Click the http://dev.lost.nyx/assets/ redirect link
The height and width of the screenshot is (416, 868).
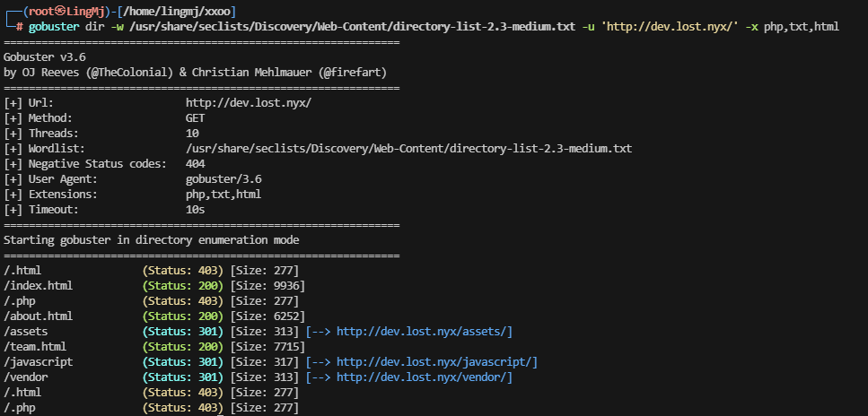(424, 332)
